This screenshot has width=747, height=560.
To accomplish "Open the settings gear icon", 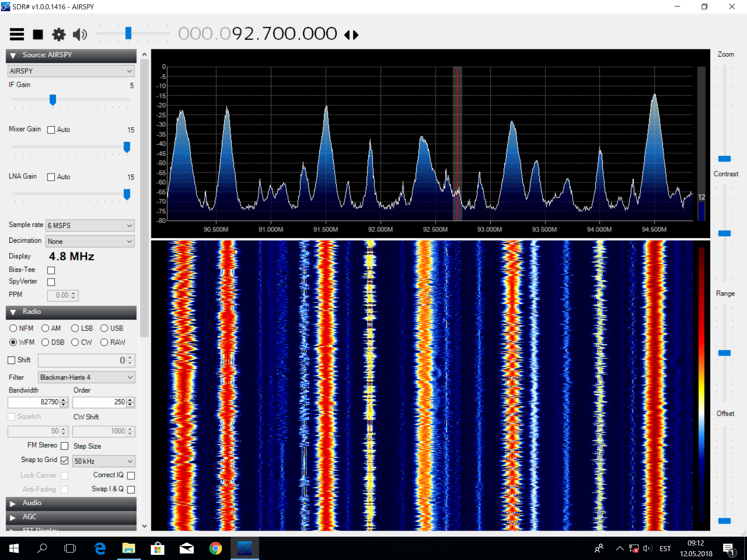I will pyautogui.click(x=59, y=35).
